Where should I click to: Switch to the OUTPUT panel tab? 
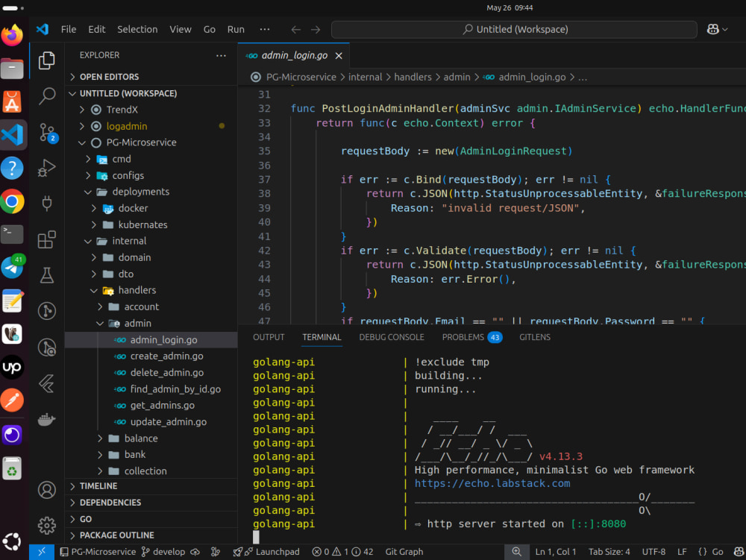coord(269,338)
